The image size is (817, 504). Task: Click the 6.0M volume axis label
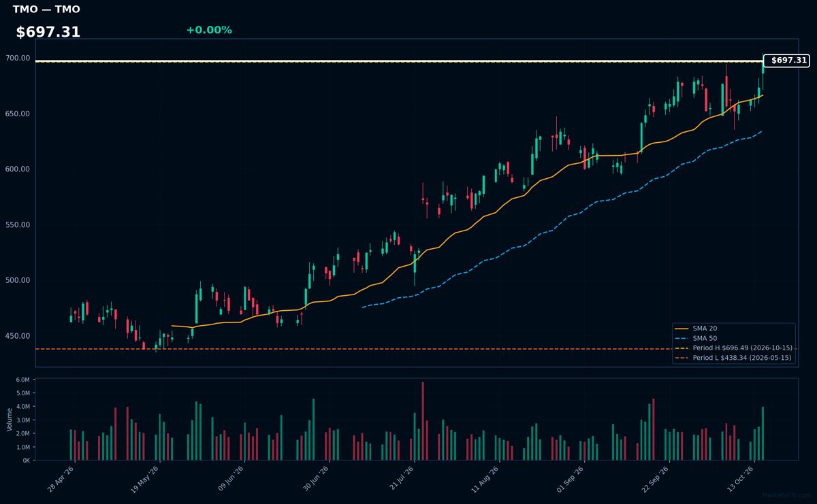(x=24, y=380)
